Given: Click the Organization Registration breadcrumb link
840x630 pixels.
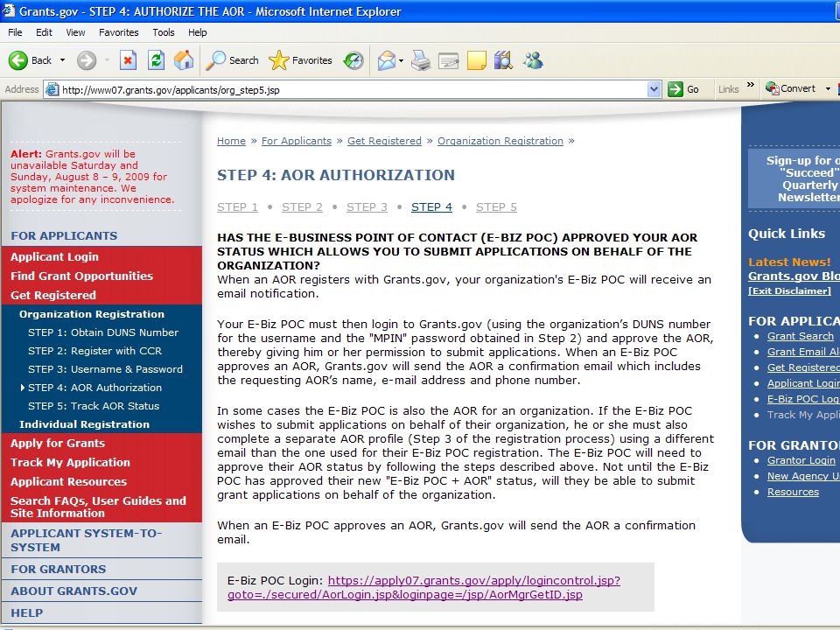Looking at the screenshot, I should tap(500, 141).
